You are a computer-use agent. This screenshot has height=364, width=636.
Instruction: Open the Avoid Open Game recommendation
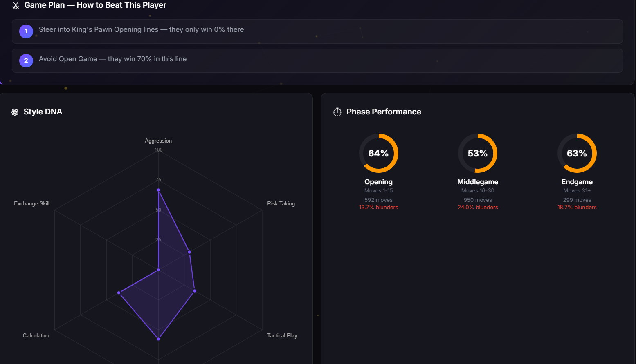point(112,59)
